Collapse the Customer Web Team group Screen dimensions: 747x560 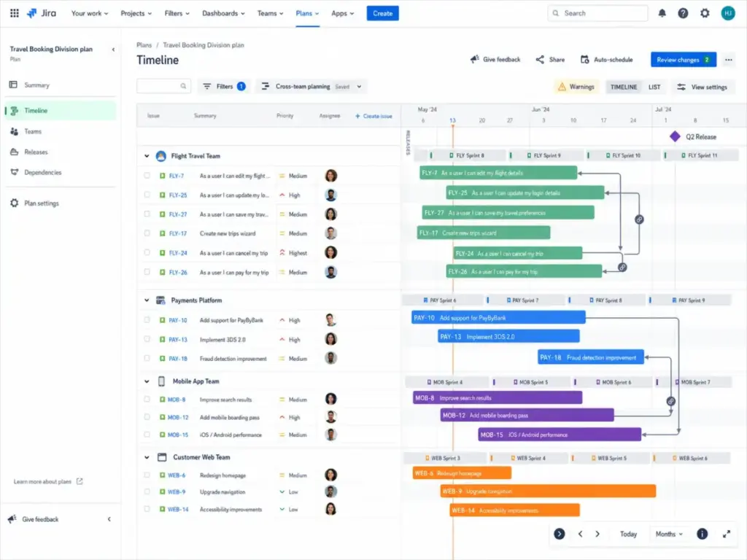[x=147, y=457]
